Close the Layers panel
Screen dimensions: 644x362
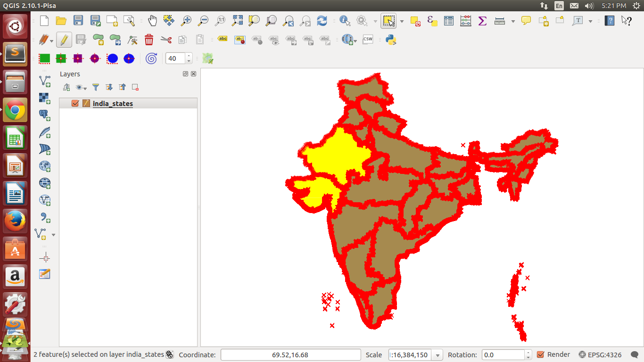pyautogui.click(x=193, y=74)
